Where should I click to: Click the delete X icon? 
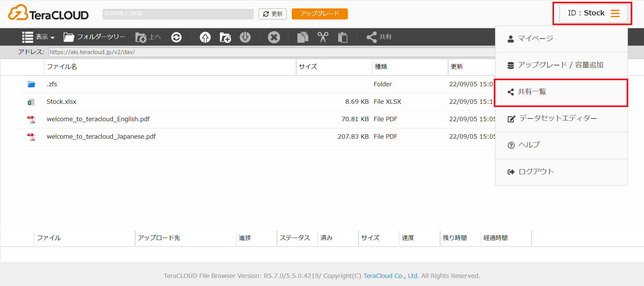pyautogui.click(x=274, y=37)
